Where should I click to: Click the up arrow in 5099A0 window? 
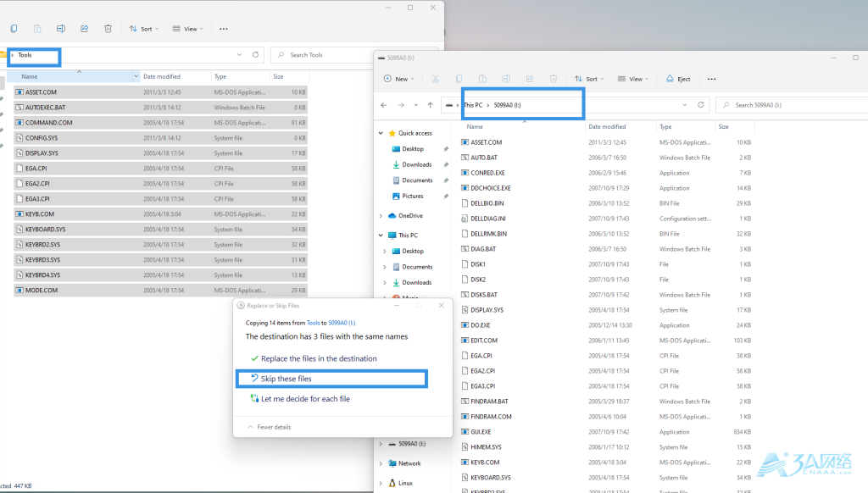[x=430, y=105]
